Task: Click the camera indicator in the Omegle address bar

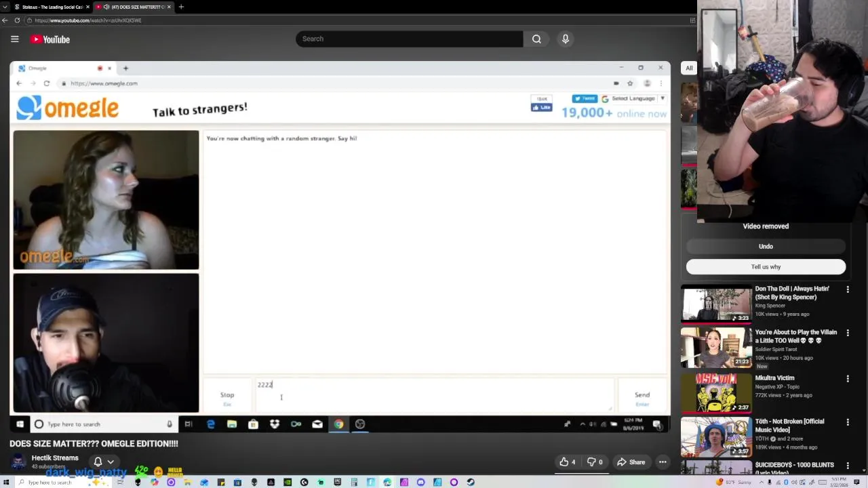Action: [x=616, y=83]
